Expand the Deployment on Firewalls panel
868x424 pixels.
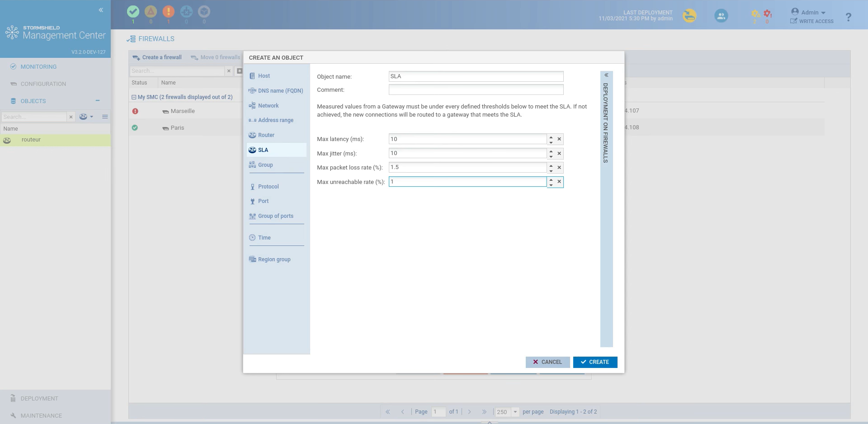606,75
